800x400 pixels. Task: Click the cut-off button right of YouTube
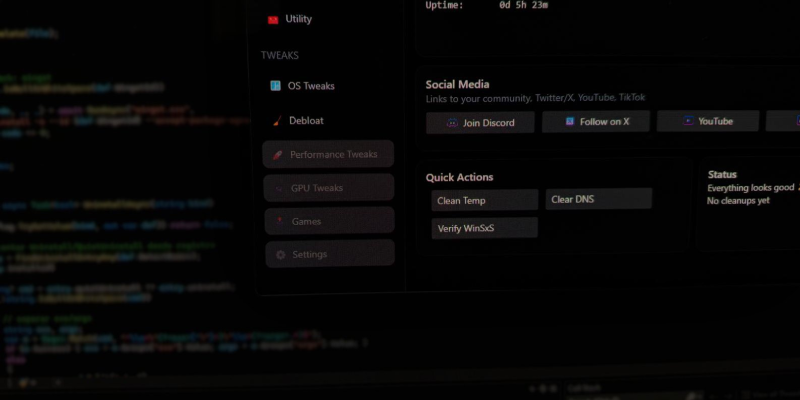[783, 121]
